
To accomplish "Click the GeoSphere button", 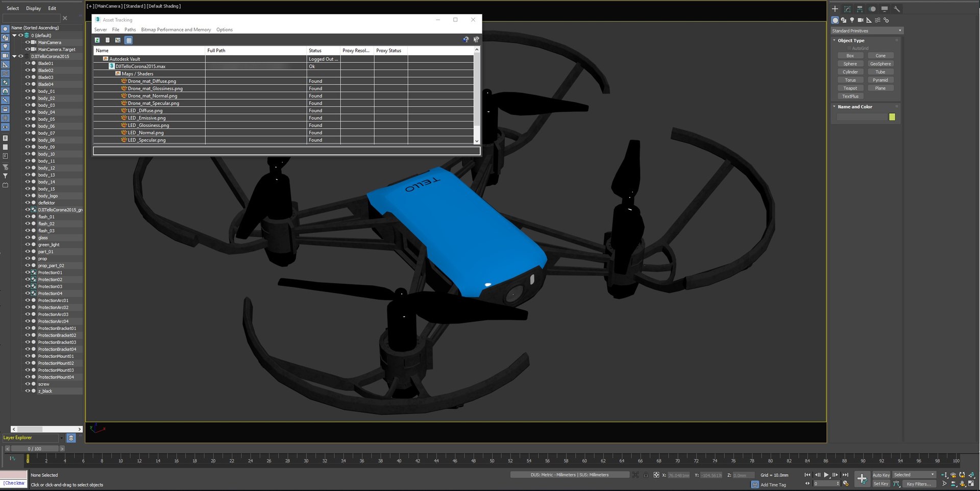I will click(880, 64).
